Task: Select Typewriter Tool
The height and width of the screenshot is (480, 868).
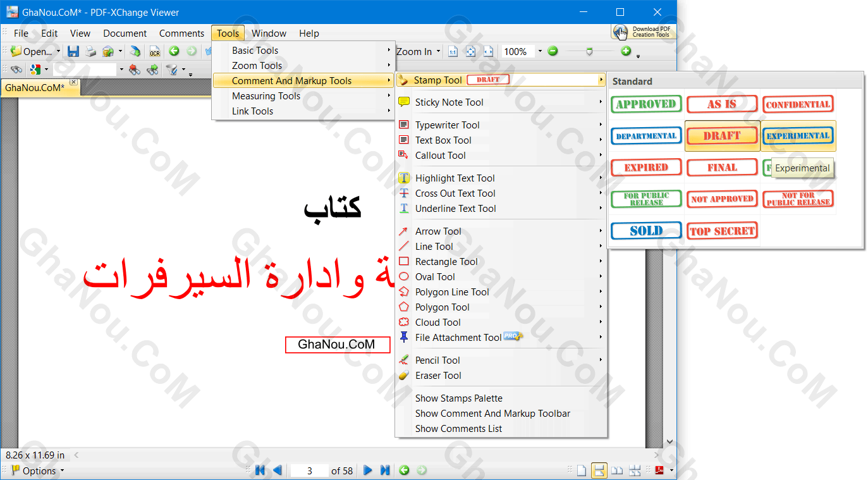Action: (x=501, y=125)
